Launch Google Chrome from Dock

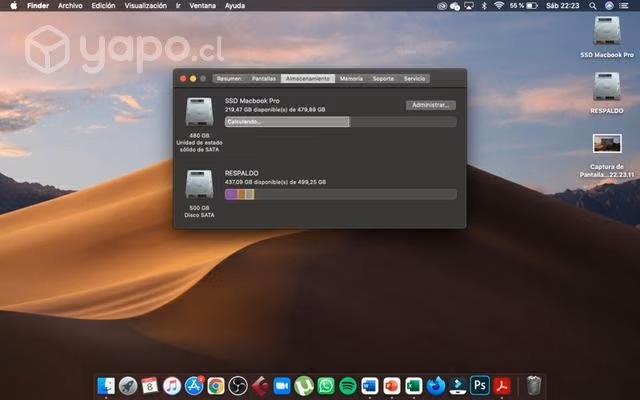[216, 385]
